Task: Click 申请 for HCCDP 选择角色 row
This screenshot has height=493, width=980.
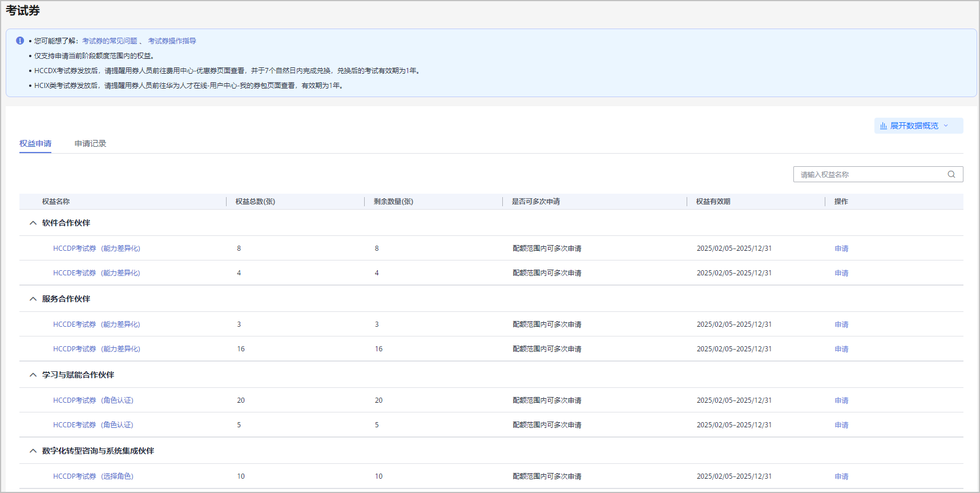Action: [x=841, y=476]
